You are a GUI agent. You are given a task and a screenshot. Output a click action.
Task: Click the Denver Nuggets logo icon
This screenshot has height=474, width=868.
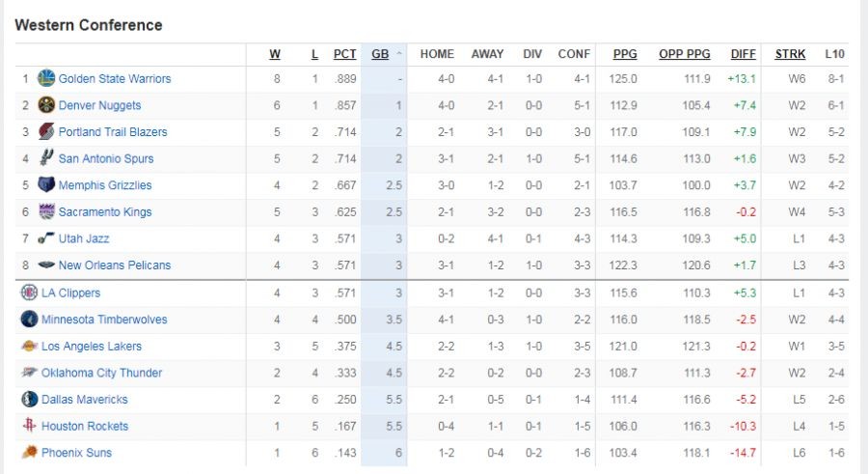pos(46,105)
